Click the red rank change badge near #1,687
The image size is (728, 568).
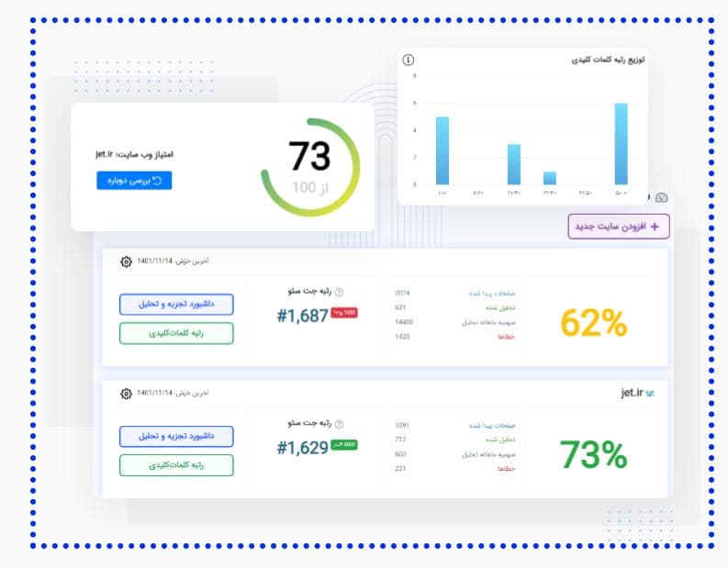[344, 313]
